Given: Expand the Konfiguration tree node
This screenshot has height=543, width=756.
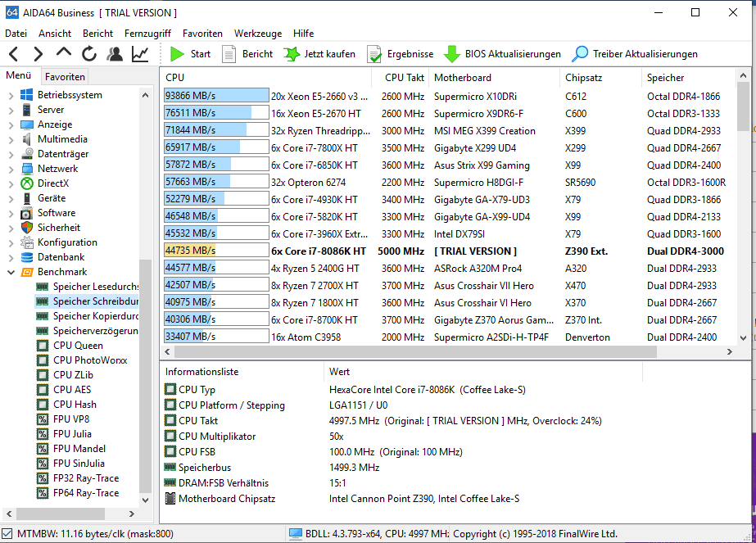Looking at the screenshot, I should 11,243.
